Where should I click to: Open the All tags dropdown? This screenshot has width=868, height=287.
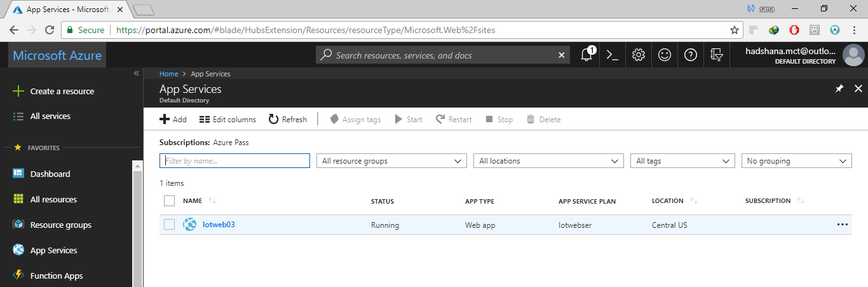pyautogui.click(x=682, y=161)
